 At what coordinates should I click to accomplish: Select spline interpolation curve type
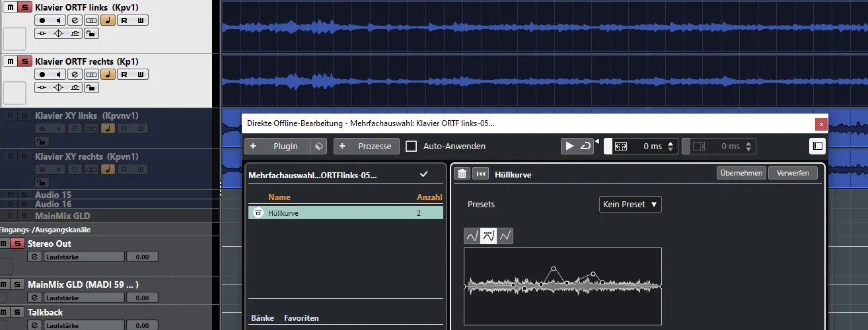(x=472, y=236)
